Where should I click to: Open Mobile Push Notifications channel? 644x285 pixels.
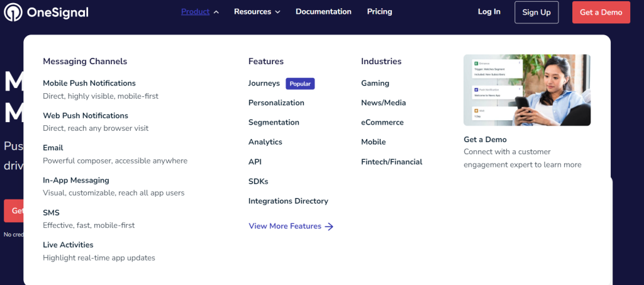pyautogui.click(x=89, y=83)
